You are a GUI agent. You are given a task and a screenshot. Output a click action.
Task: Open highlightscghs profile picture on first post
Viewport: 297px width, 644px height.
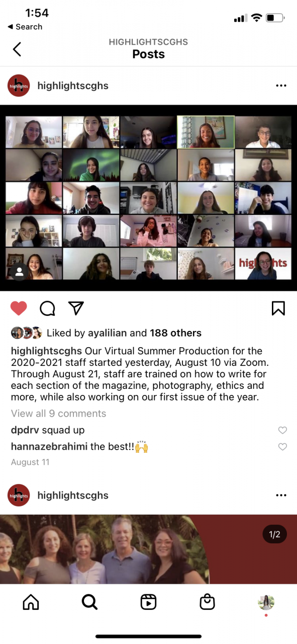coord(19,86)
